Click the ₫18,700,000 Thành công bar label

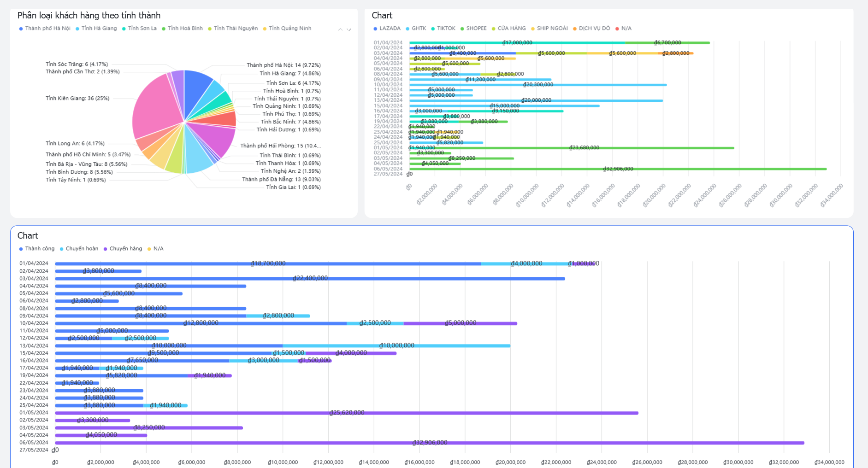[268, 263]
